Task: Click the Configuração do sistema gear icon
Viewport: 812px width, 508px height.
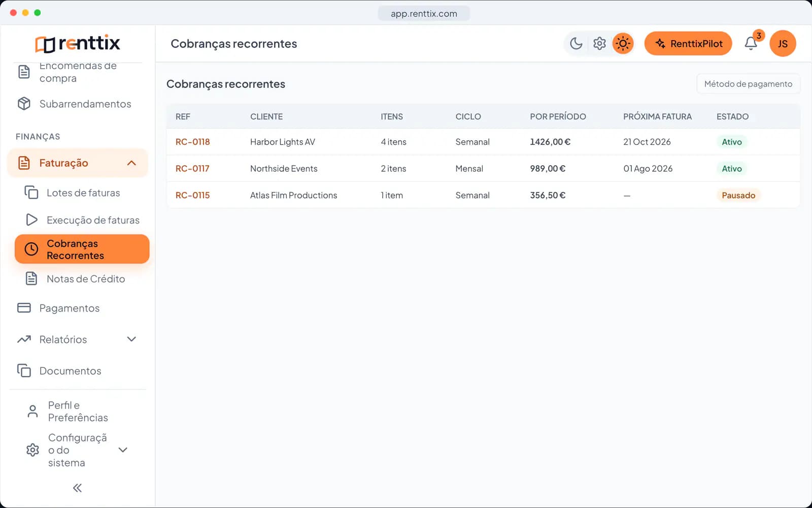Action: (32, 450)
